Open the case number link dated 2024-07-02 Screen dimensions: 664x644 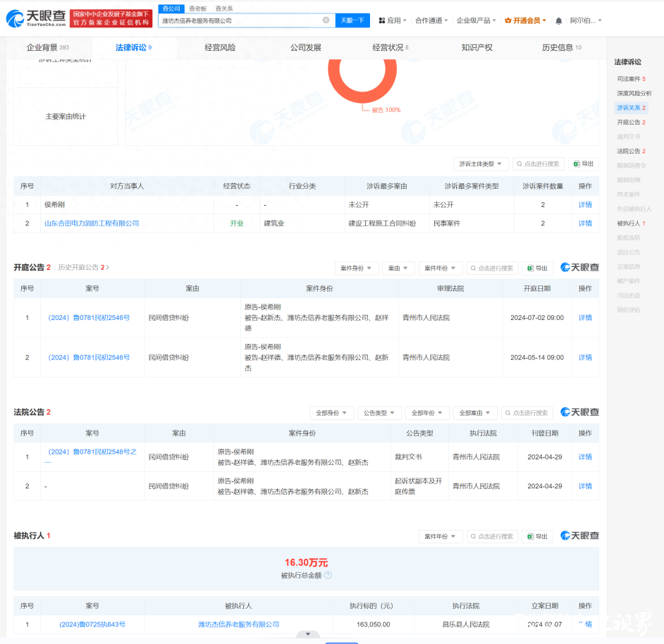[89, 318]
